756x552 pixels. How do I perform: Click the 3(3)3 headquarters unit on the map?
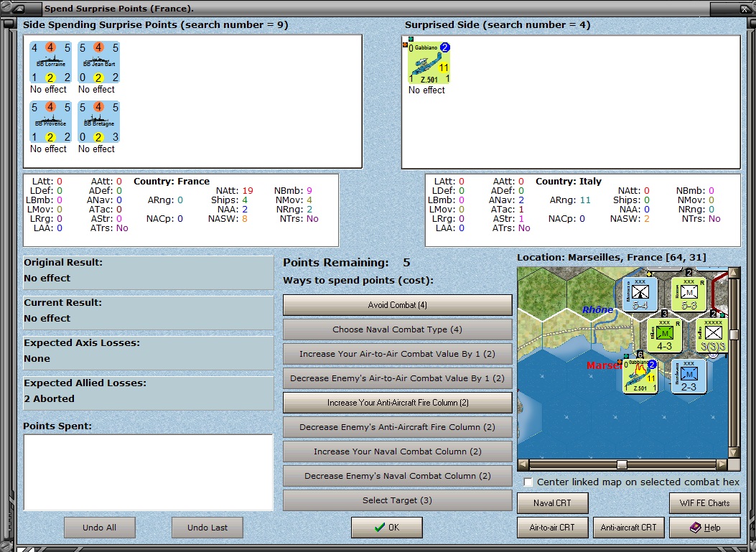point(713,335)
